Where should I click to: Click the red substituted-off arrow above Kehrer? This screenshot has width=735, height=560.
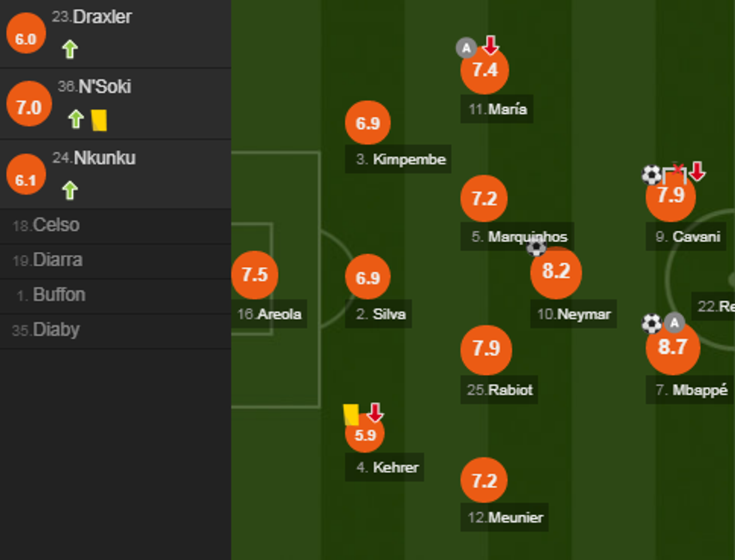375,412
